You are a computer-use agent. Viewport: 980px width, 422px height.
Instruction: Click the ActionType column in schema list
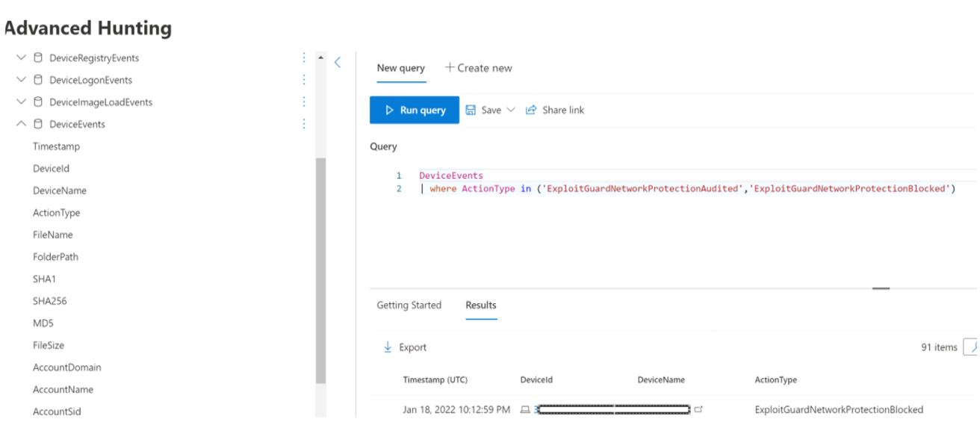[x=56, y=213]
